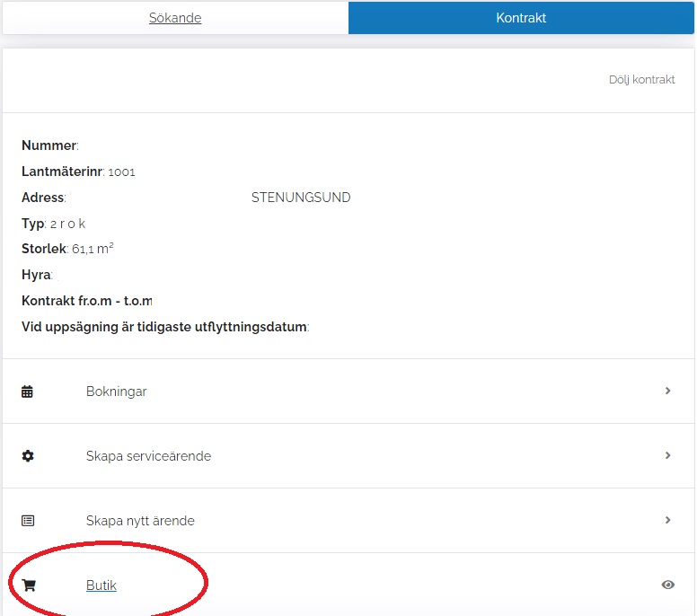Click the gear icon beside Skapa serviceärende

click(x=28, y=456)
